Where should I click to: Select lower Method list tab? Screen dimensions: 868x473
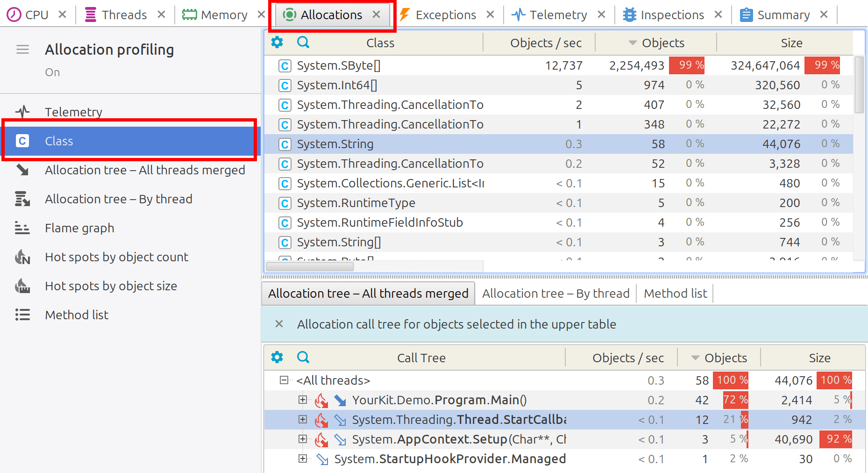[676, 293]
